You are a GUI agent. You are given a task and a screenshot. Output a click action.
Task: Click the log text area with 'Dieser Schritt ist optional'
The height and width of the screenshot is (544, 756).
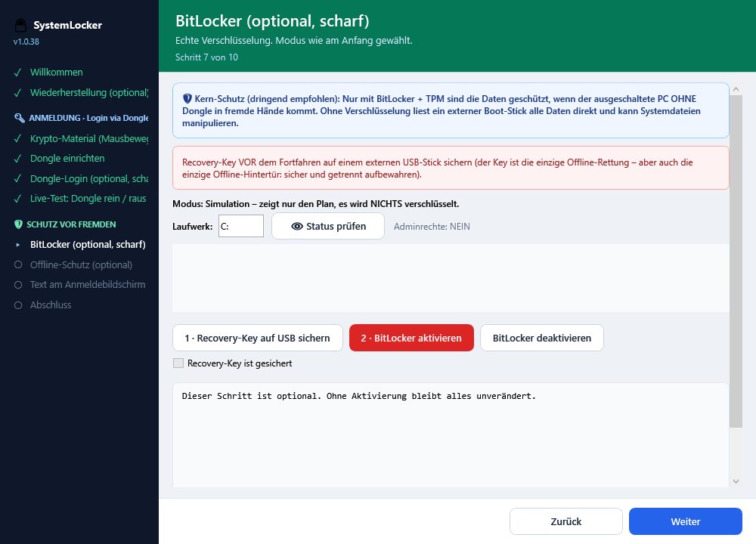coord(451,435)
